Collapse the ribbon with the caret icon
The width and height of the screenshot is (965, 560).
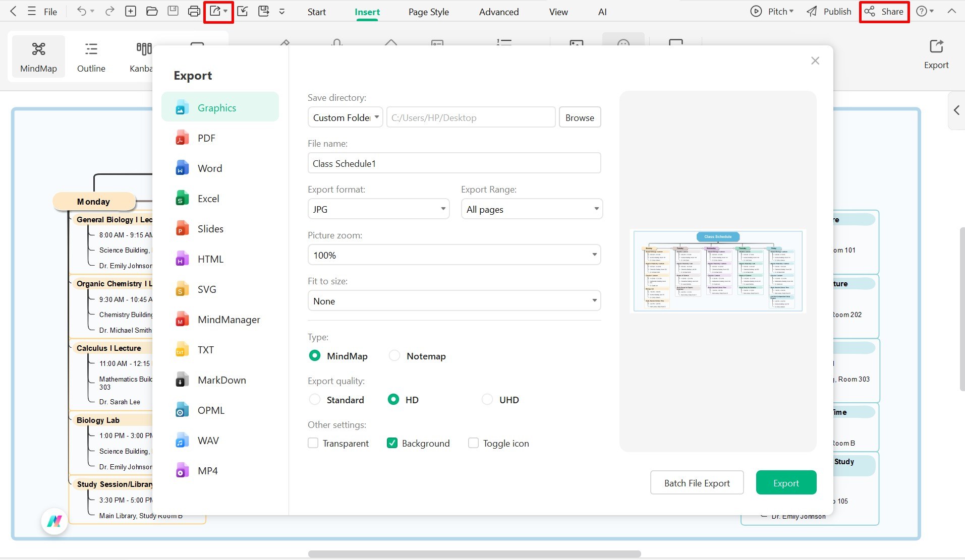click(x=952, y=11)
